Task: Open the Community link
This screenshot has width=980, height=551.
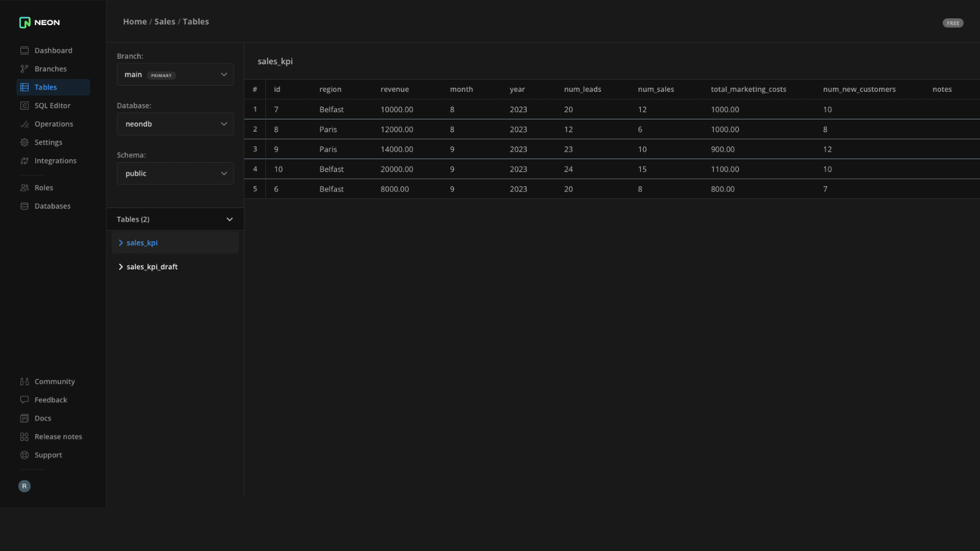Action: 55,381
